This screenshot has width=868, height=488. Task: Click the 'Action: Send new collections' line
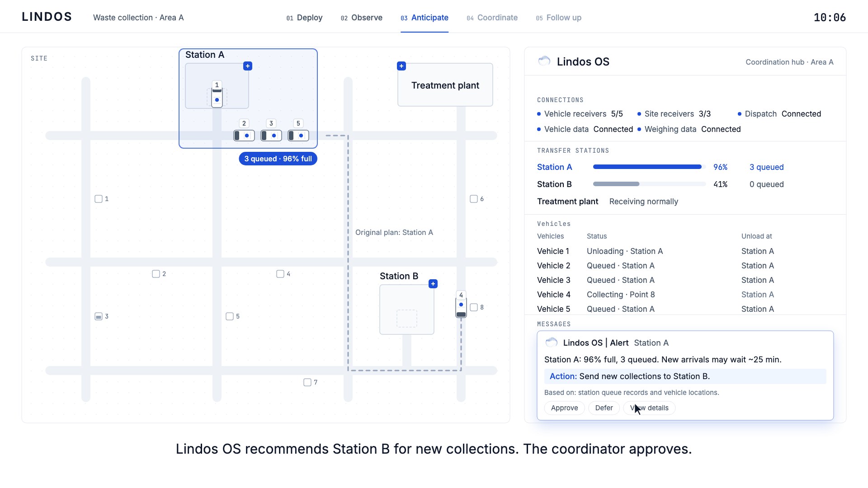pyautogui.click(x=685, y=376)
